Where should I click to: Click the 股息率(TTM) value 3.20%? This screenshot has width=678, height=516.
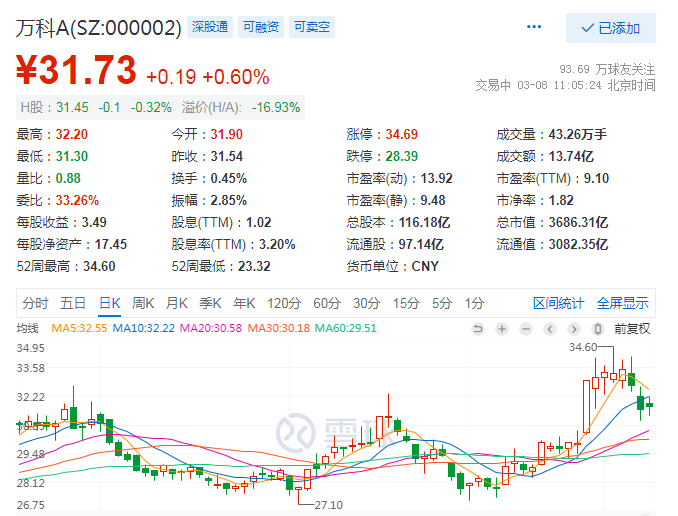(277, 244)
